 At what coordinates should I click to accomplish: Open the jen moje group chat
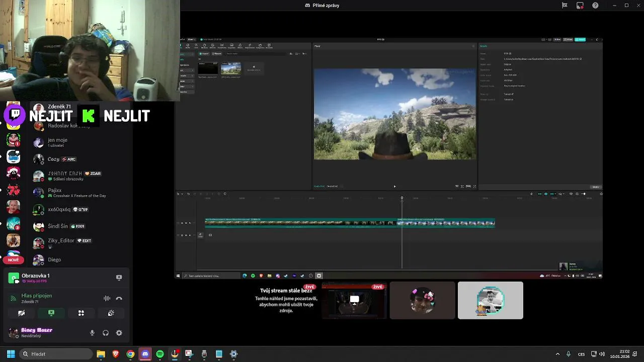pyautogui.click(x=80, y=142)
